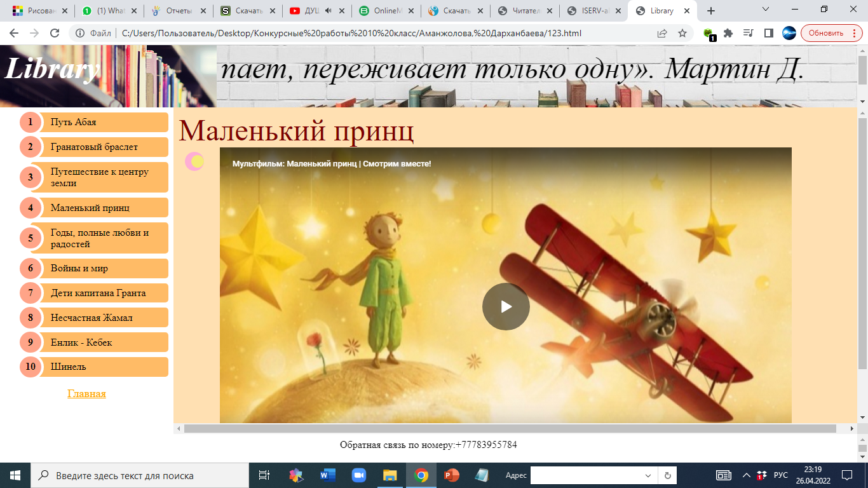Open the Windows Start menu

pyautogui.click(x=15, y=475)
